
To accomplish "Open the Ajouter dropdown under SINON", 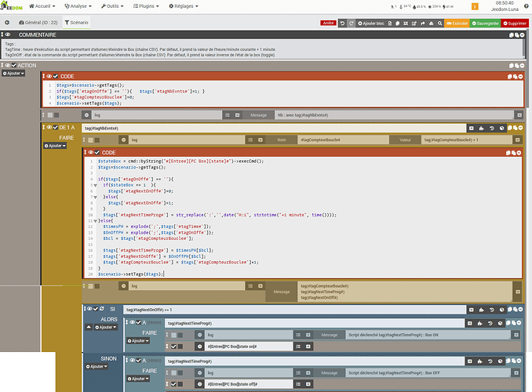I will 97,367.
